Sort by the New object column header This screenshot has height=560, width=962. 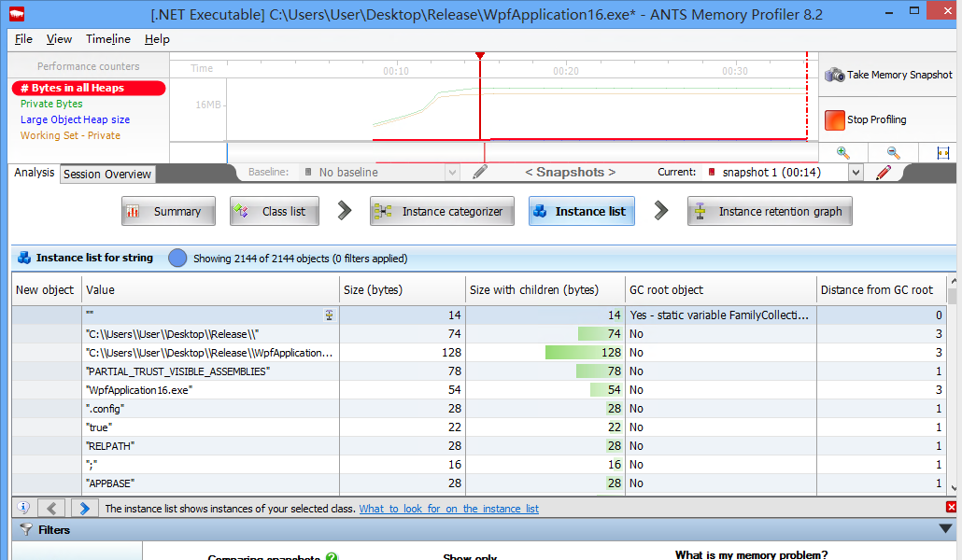point(47,290)
